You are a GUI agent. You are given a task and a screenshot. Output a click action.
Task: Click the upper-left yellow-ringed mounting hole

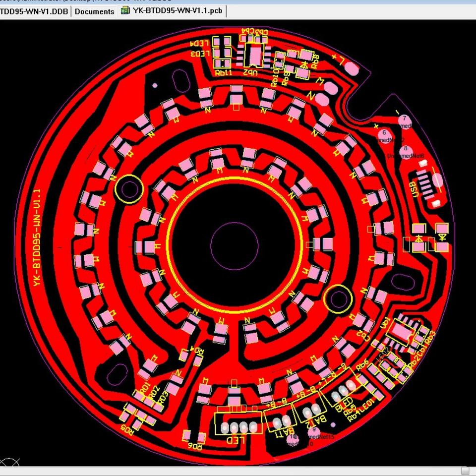click(x=129, y=189)
